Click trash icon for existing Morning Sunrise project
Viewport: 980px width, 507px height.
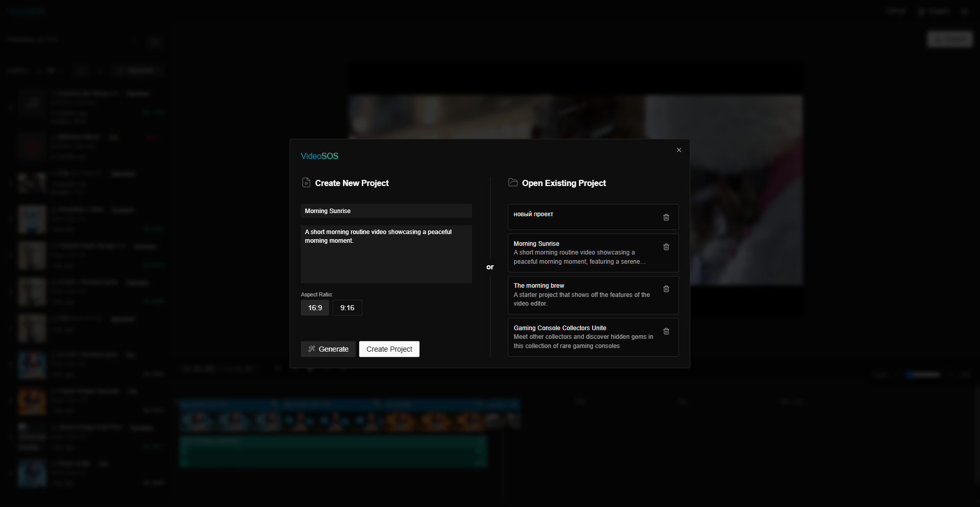point(666,247)
